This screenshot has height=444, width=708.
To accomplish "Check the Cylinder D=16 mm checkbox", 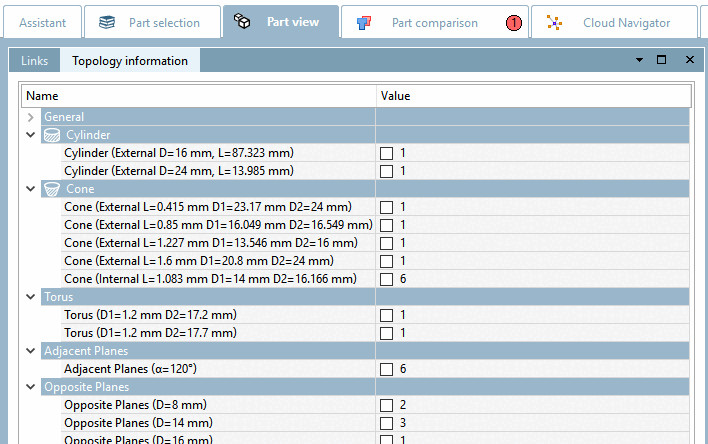I will 386,153.
